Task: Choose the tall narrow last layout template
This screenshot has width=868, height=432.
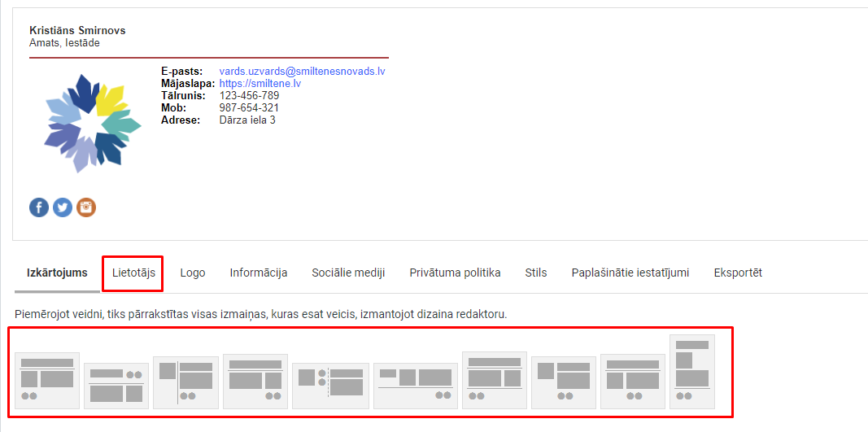Action: [691, 372]
